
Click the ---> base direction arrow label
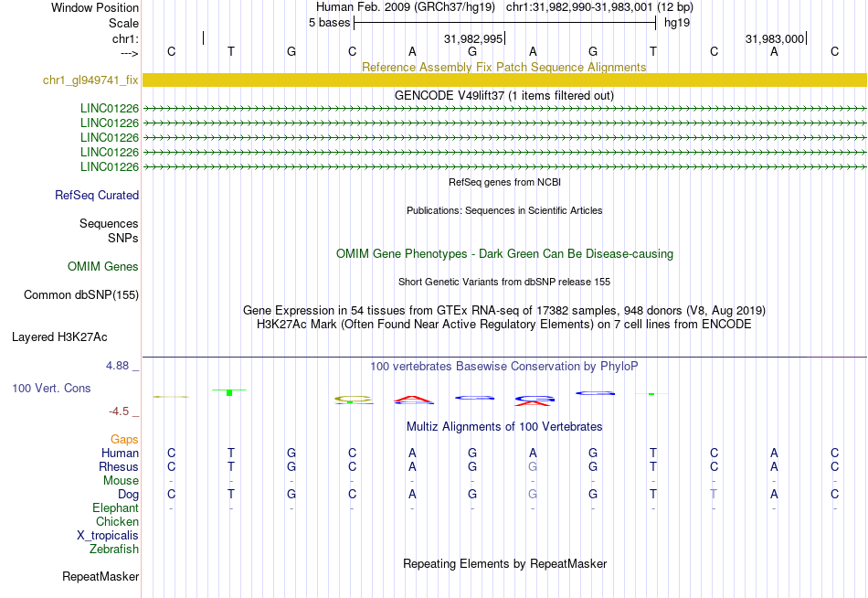tap(130, 53)
